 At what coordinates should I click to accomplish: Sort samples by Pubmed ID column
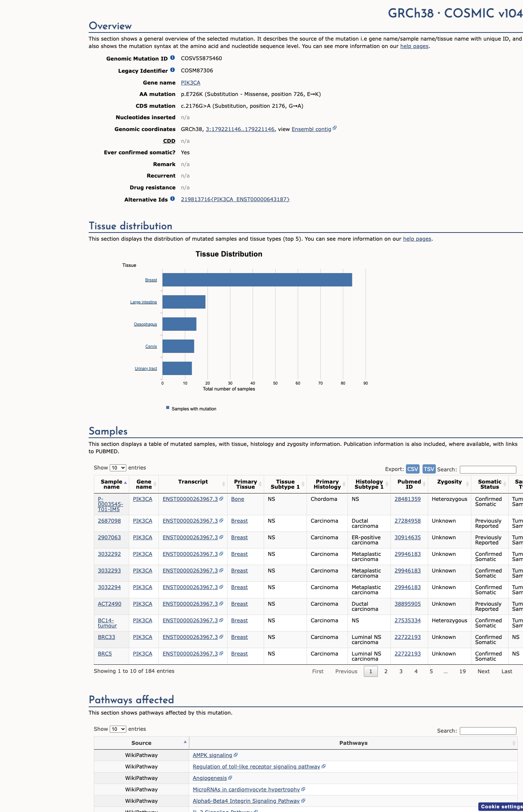pos(409,484)
